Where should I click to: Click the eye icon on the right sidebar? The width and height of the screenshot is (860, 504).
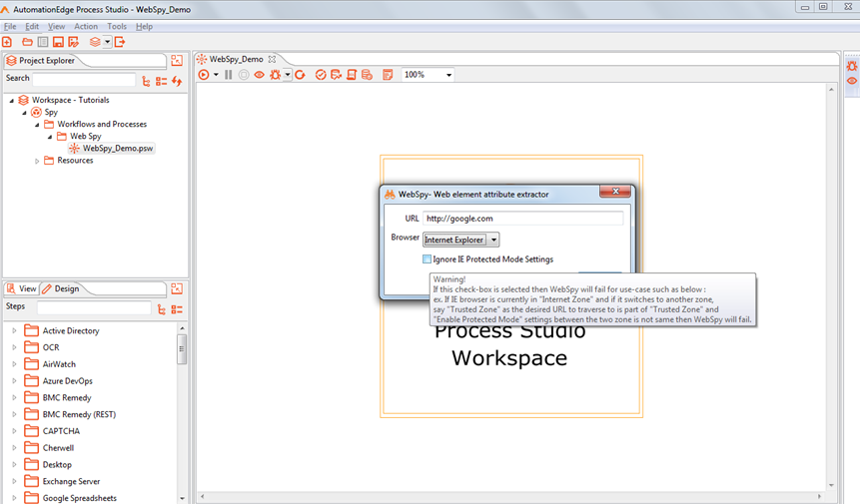click(x=852, y=81)
